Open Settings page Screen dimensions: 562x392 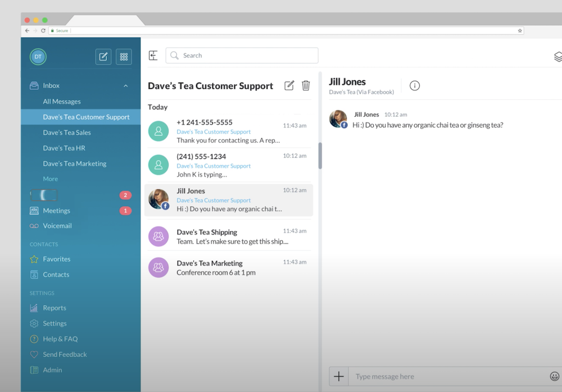[55, 323]
